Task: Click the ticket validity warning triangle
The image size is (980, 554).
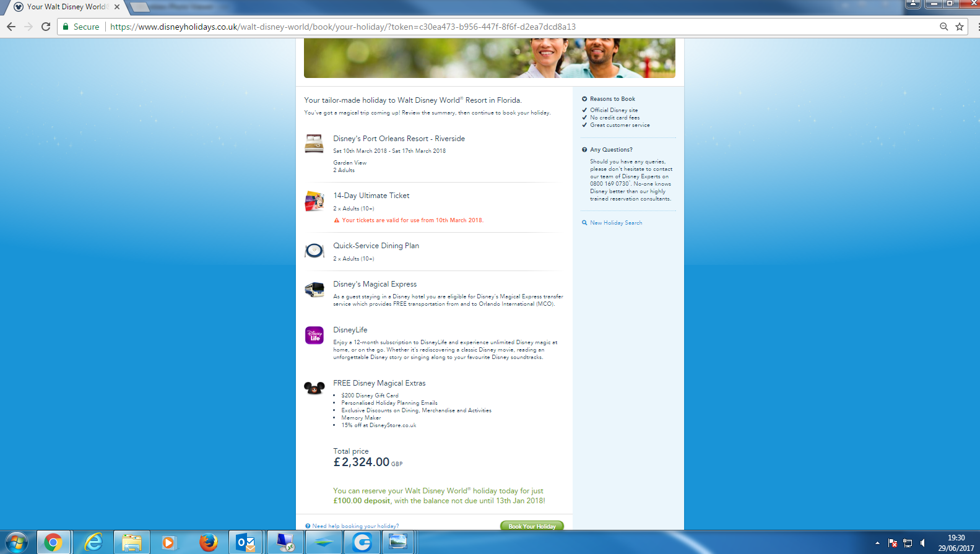Action: [x=337, y=220]
